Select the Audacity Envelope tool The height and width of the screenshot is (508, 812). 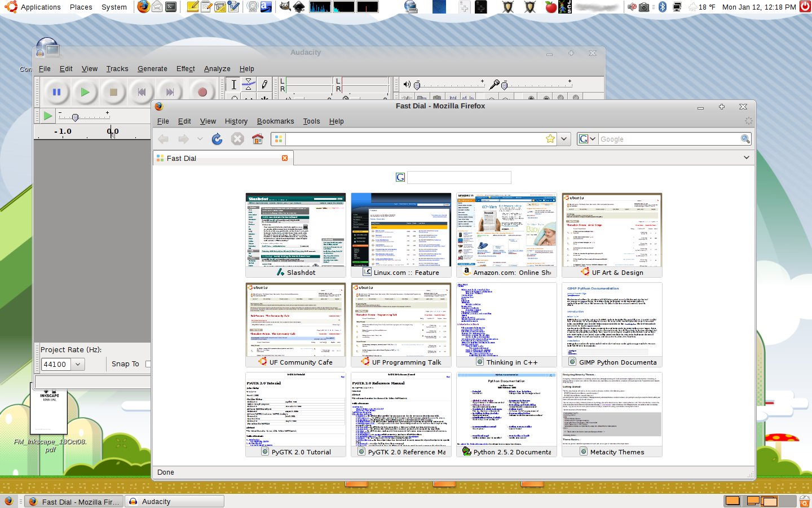(249, 85)
